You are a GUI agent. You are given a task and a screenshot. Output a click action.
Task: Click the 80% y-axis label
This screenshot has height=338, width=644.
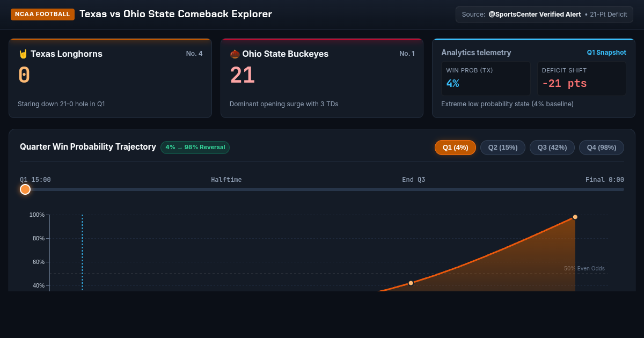[x=38, y=238]
